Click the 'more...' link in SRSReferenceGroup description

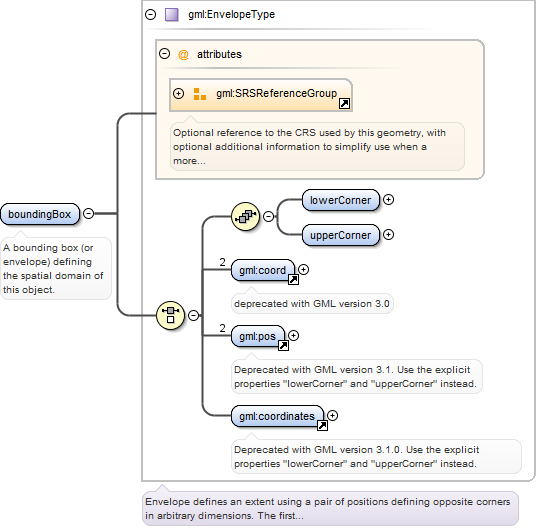189,161
